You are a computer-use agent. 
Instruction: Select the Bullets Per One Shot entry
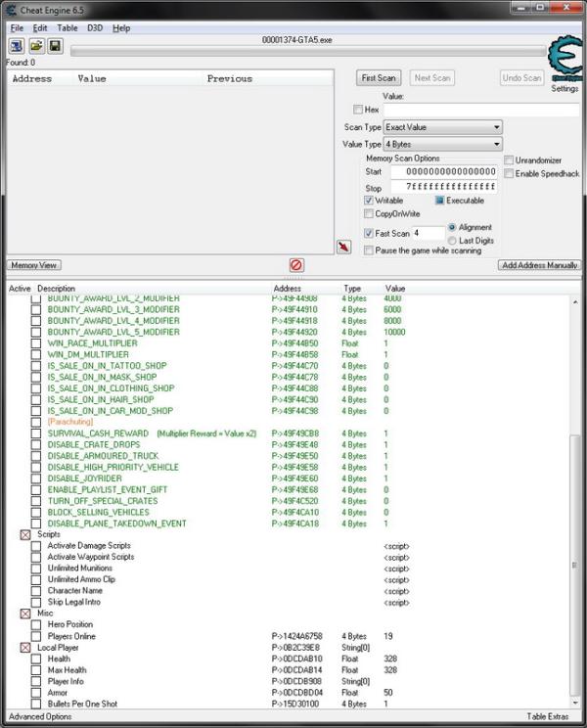pyautogui.click(x=82, y=704)
